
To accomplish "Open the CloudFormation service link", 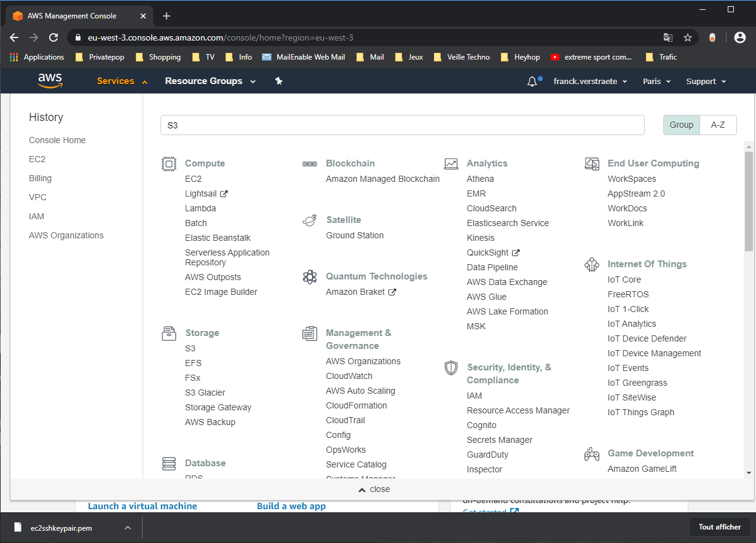I will tap(356, 405).
